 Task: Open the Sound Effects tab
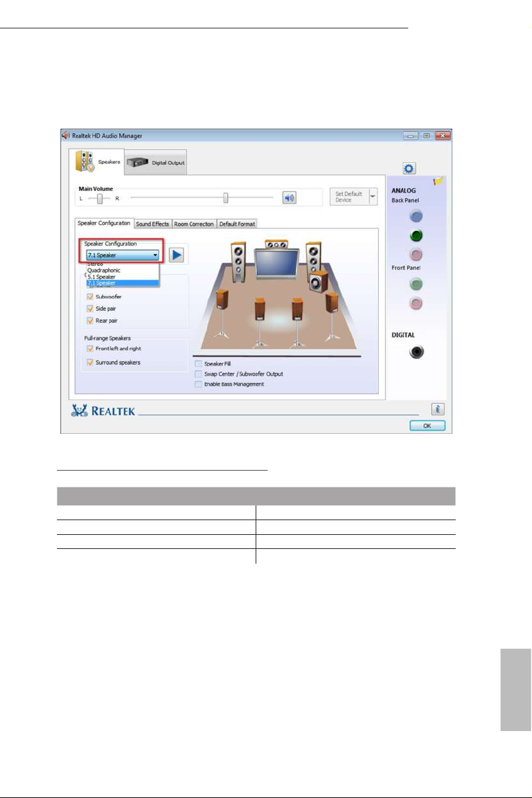pyautogui.click(x=153, y=224)
